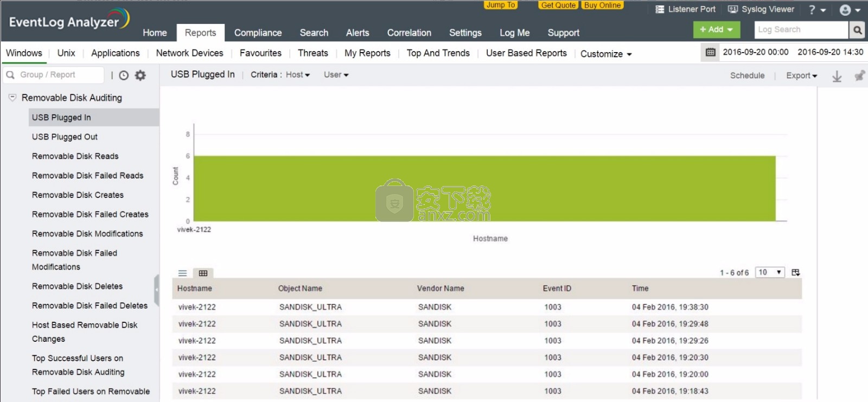Pin the USB Plugged In report
Screen dimensions: 868x402
[x=859, y=75]
